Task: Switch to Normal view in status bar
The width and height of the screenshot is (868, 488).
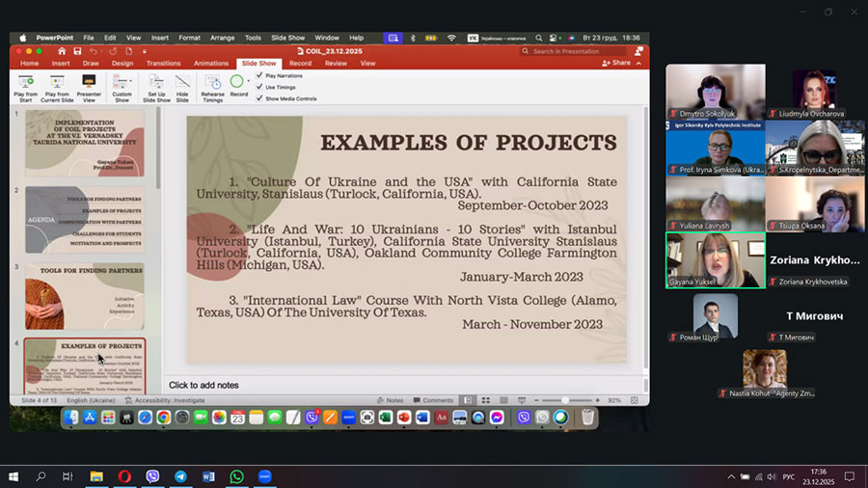Action: tap(469, 400)
